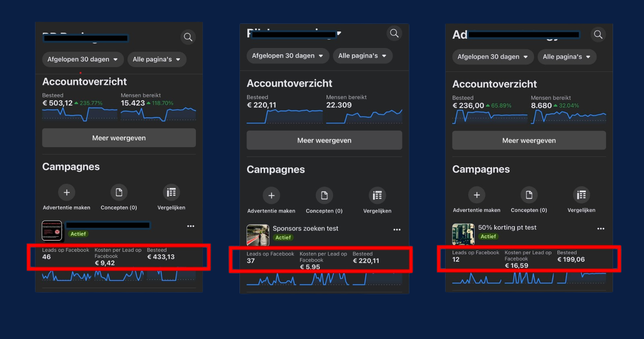
Task: Select the 50% korting pt test campaign title
Action: click(x=507, y=227)
